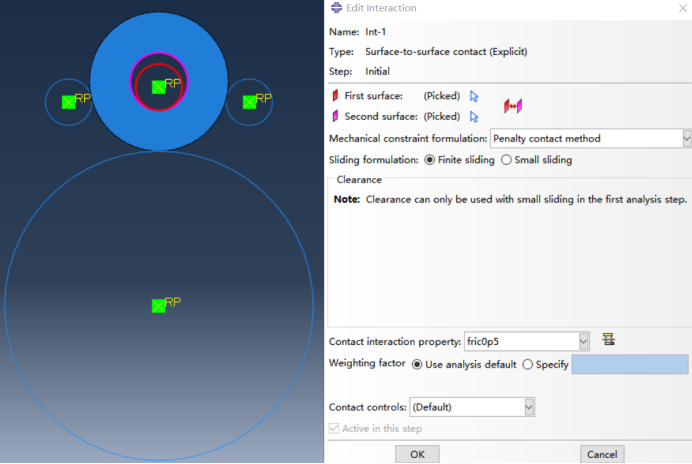The height and width of the screenshot is (464, 692).
Task: Open the create interaction property icon
Action: tap(609, 339)
